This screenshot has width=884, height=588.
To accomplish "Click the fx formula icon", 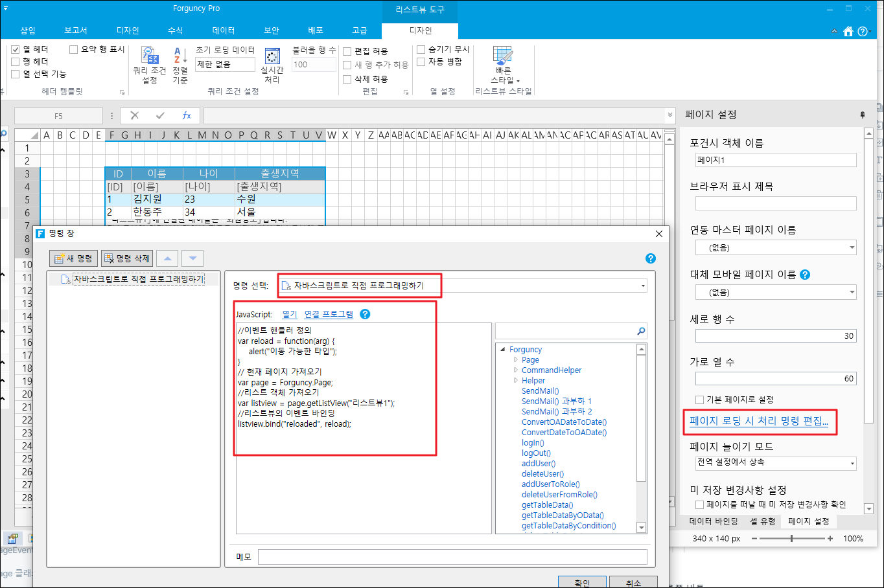I will (x=187, y=115).
